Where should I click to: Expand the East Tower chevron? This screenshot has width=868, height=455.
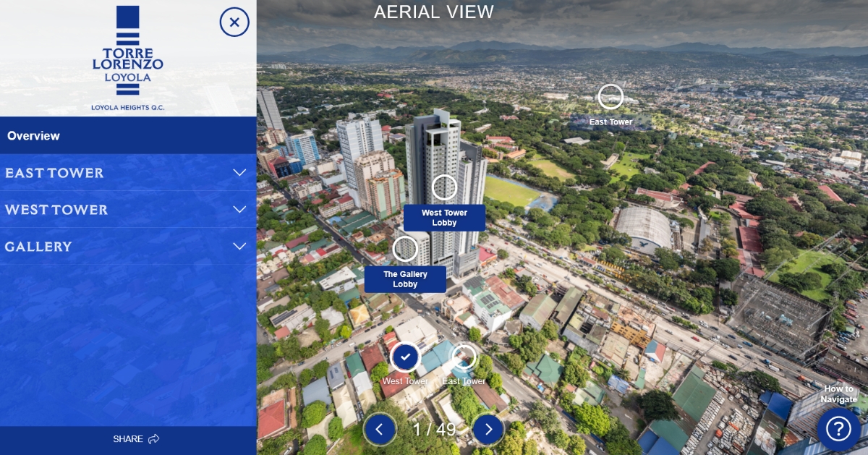pos(239,173)
